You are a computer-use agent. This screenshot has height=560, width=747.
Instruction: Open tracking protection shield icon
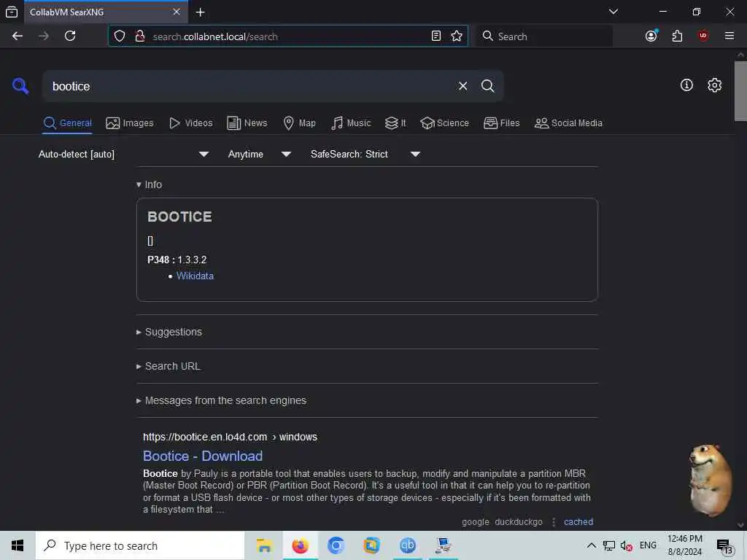click(x=120, y=36)
